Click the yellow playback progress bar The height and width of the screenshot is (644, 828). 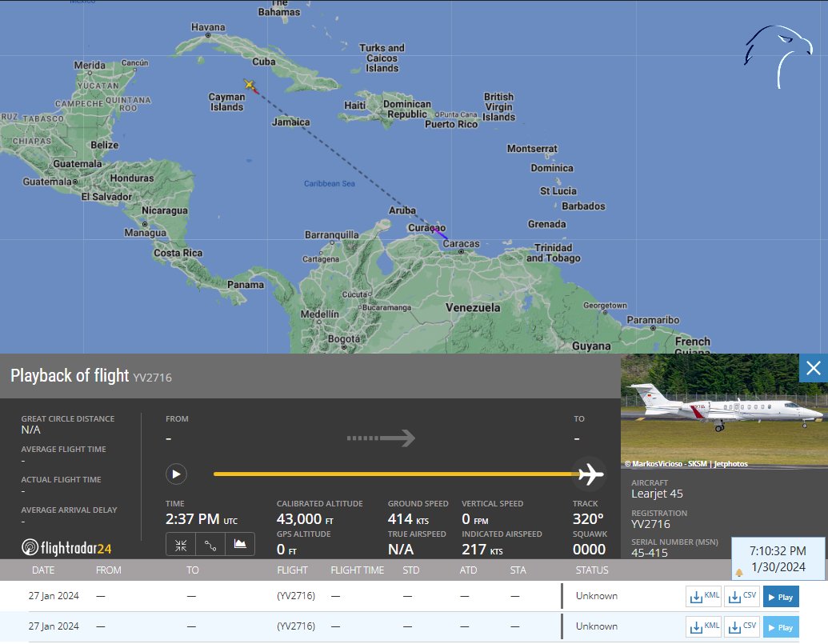(396, 474)
